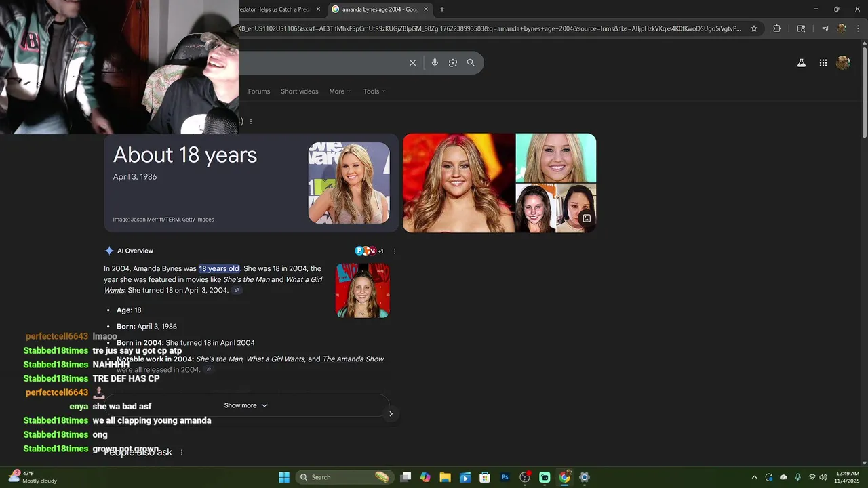Close the 'Predator Helps us Catch' tab
This screenshot has width=868, height=488.
tap(318, 9)
